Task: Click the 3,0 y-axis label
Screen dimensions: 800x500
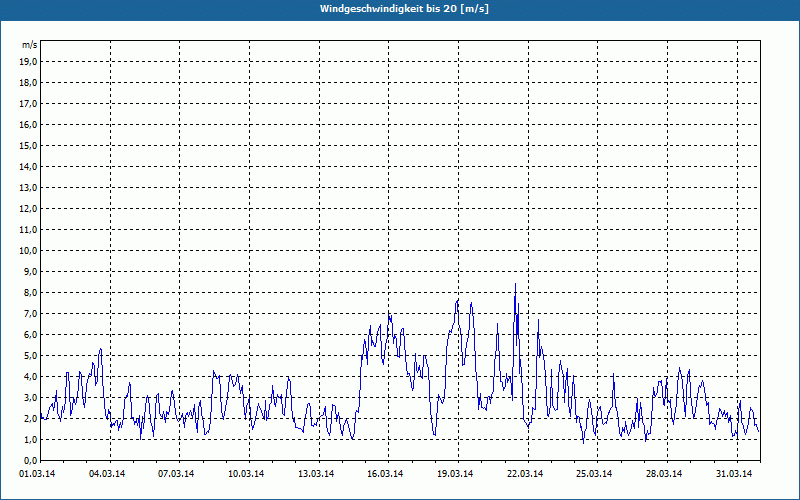Action: click(30, 397)
